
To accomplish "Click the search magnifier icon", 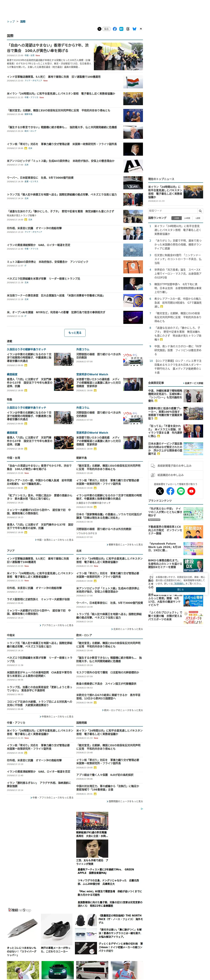I will coord(200,211).
